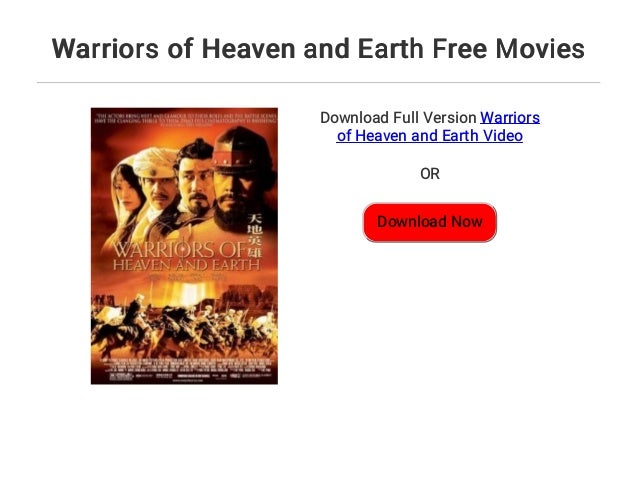This screenshot has height=479, width=638.
Task: Click the page heading about Free Movies
Action: pyautogui.click(x=318, y=48)
